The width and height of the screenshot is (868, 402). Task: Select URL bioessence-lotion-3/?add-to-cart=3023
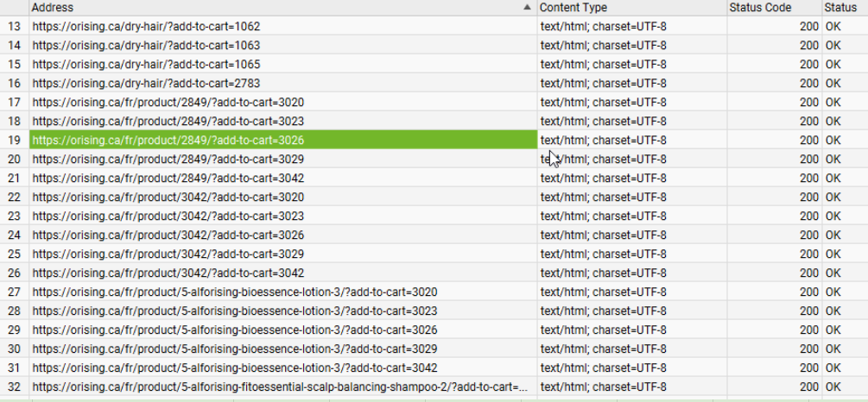point(235,311)
